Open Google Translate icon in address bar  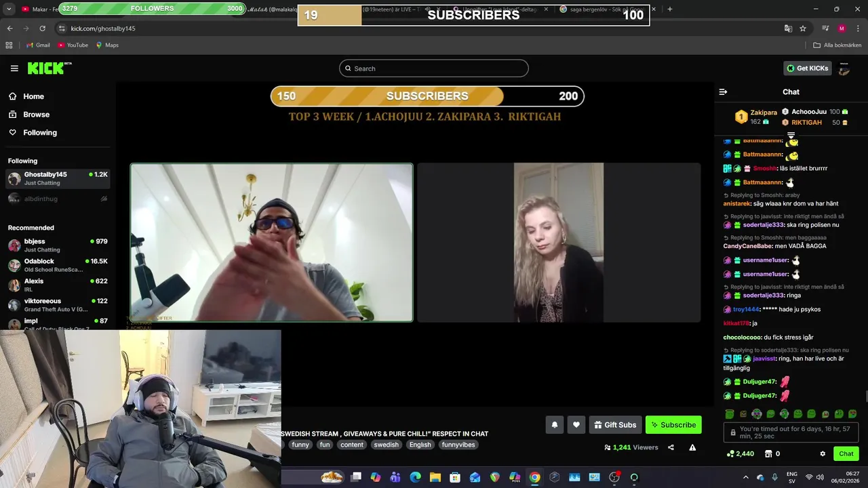tap(788, 28)
